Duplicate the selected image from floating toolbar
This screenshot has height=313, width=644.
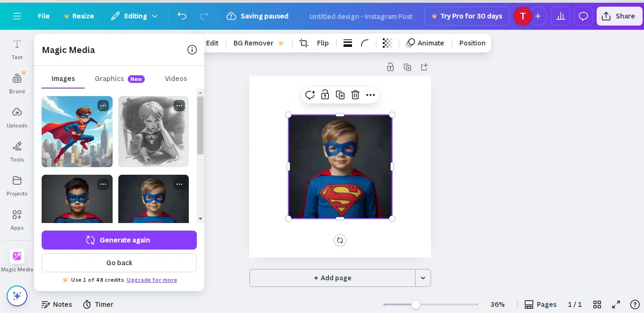coord(340,95)
